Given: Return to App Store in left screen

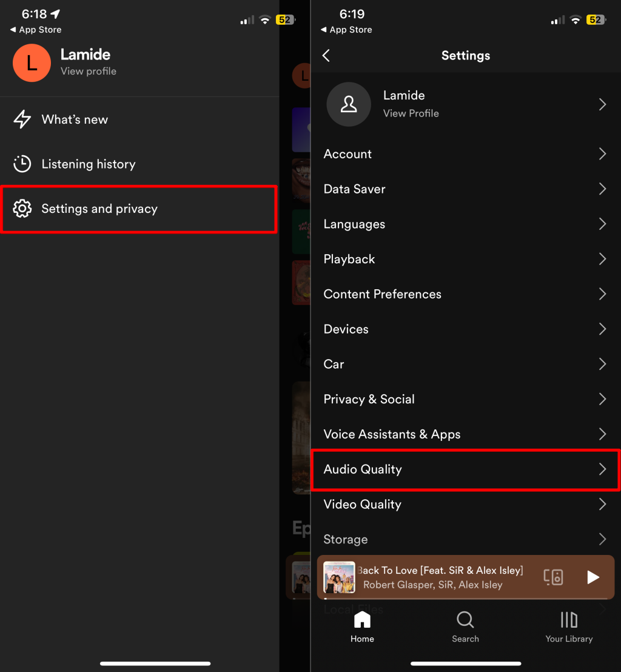Looking at the screenshot, I should [36, 30].
